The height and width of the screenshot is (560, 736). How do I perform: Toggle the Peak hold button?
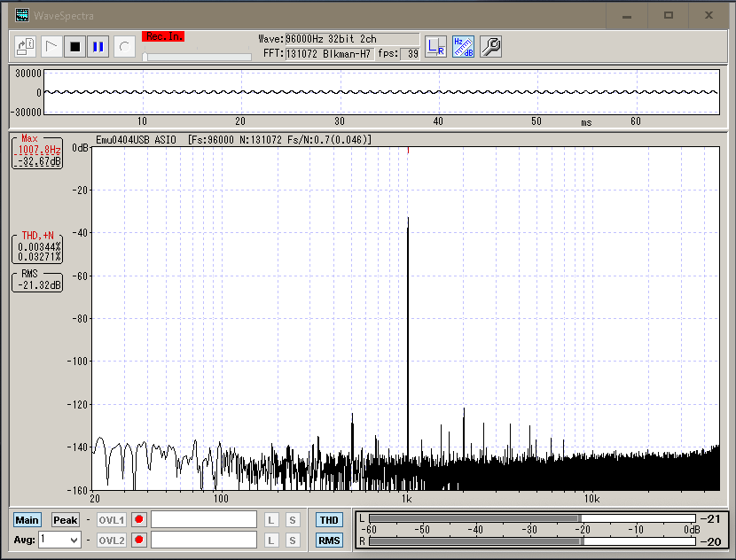pos(66,519)
